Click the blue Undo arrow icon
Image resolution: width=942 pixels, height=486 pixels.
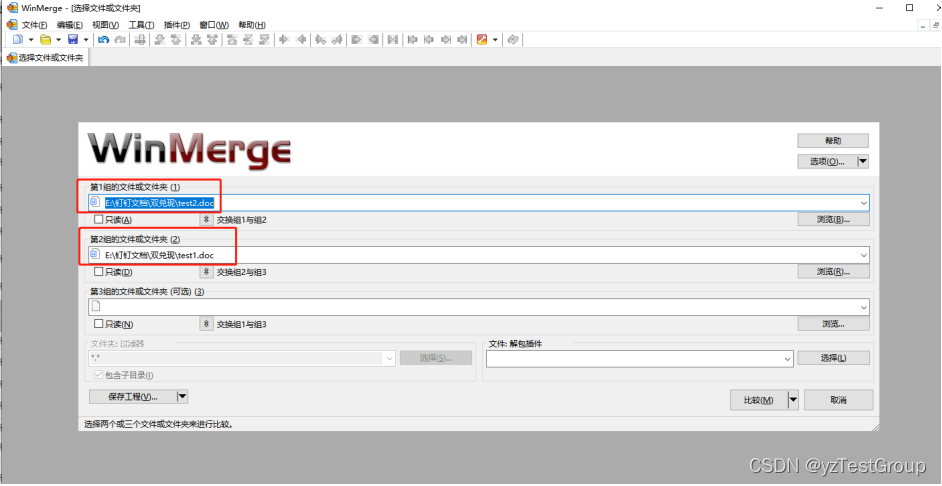(103, 40)
